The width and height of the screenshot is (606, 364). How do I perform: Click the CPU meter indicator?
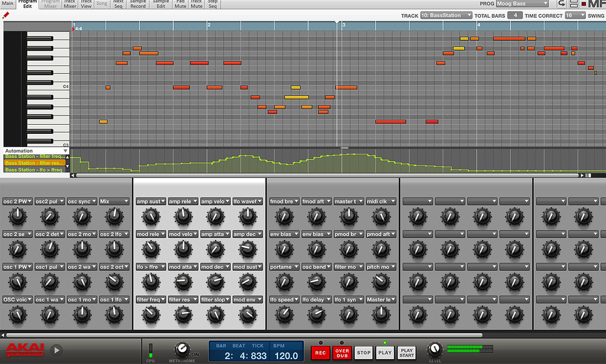point(150,350)
